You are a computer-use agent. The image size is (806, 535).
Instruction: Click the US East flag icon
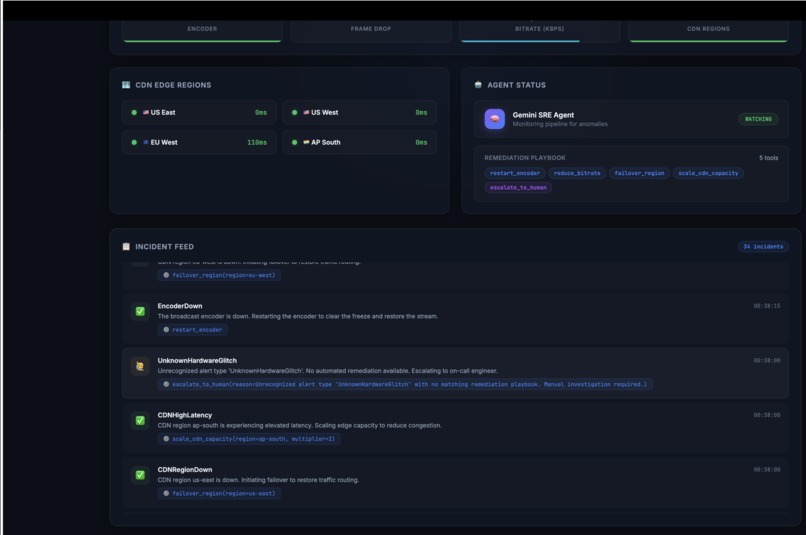coord(146,112)
